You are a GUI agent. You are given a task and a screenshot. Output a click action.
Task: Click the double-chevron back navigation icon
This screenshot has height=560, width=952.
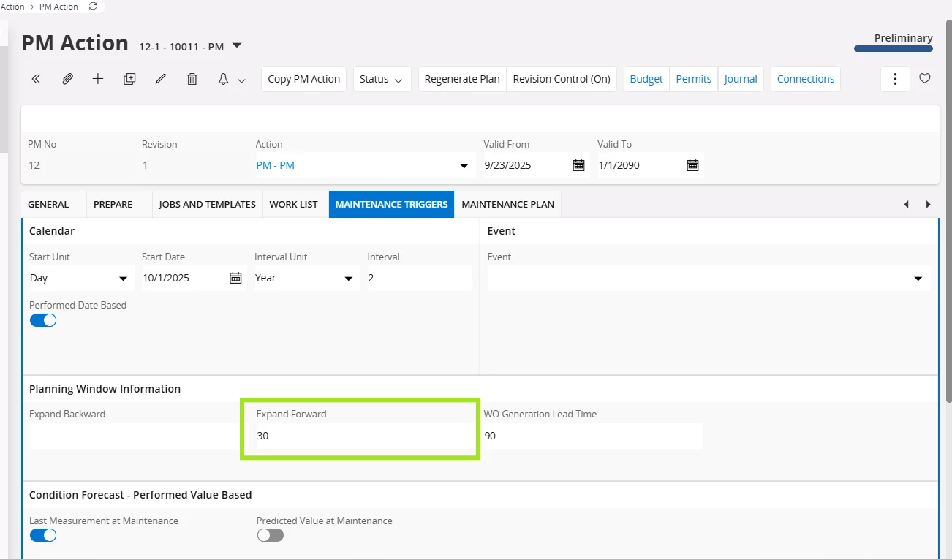[x=36, y=79]
